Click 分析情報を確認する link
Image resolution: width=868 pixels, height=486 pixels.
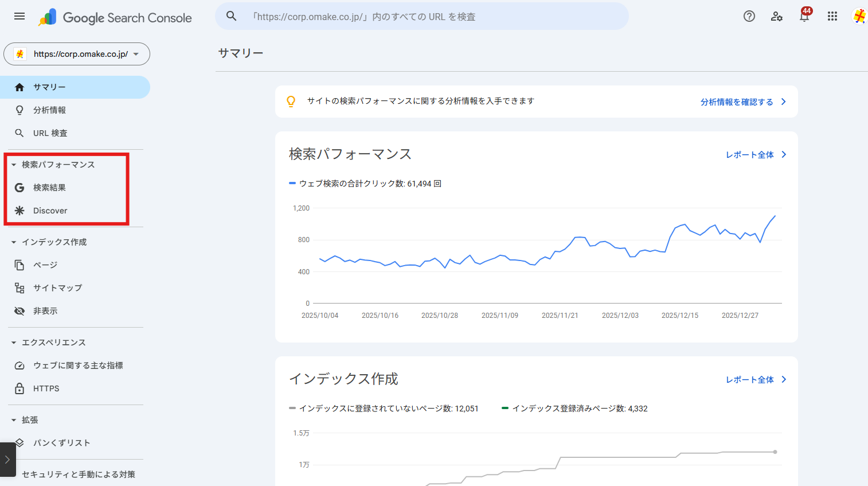(742, 102)
